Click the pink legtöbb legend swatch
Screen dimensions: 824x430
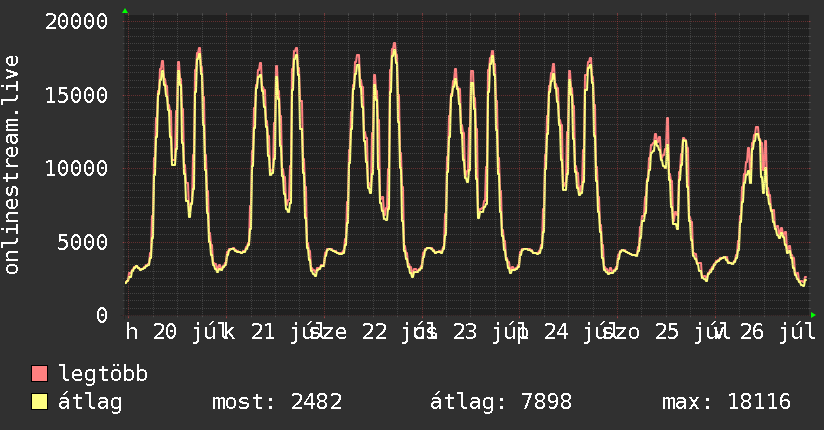point(39,374)
